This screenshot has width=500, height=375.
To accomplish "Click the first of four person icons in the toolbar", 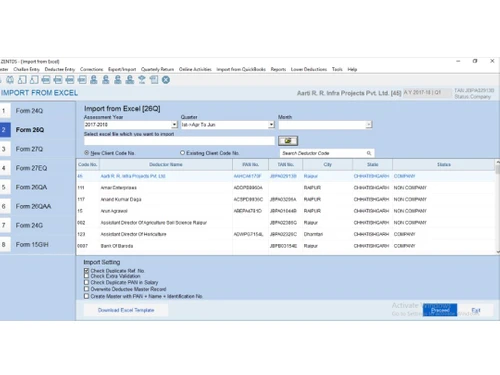I will click(x=94, y=80).
